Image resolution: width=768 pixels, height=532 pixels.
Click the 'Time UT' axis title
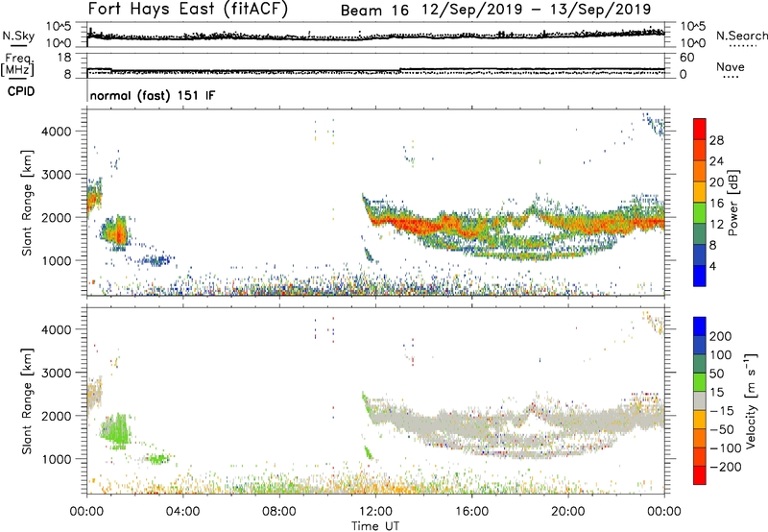[375, 526]
